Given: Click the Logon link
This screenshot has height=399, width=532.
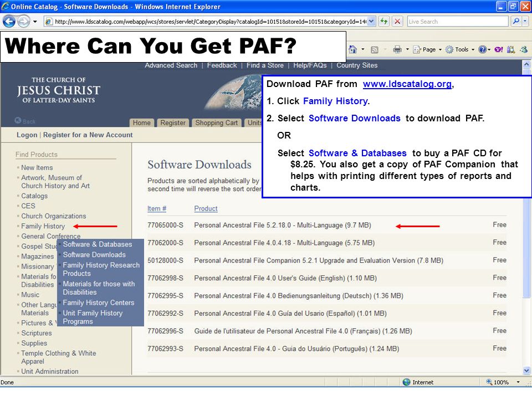Looking at the screenshot, I should (27, 135).
